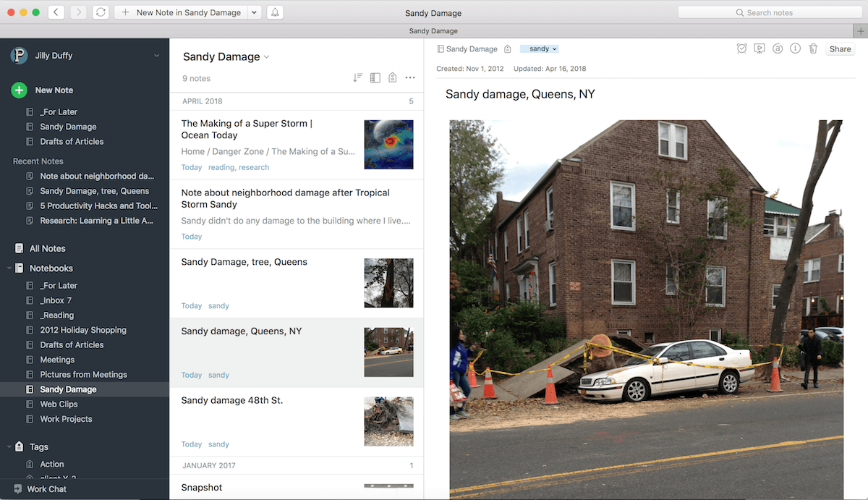
Task: Collapse the Tags section triangle
Action: click(x=9, y=447)
